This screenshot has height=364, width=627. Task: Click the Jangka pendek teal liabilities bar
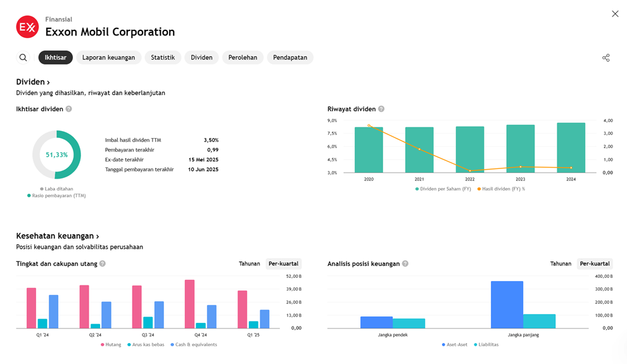(x=408, y=323)
